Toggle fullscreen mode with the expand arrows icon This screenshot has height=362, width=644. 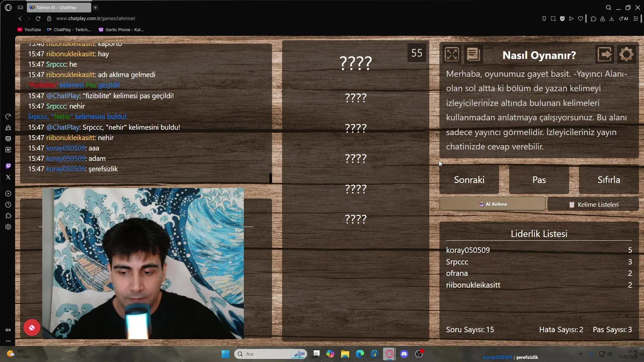click(x=452, y=54)
